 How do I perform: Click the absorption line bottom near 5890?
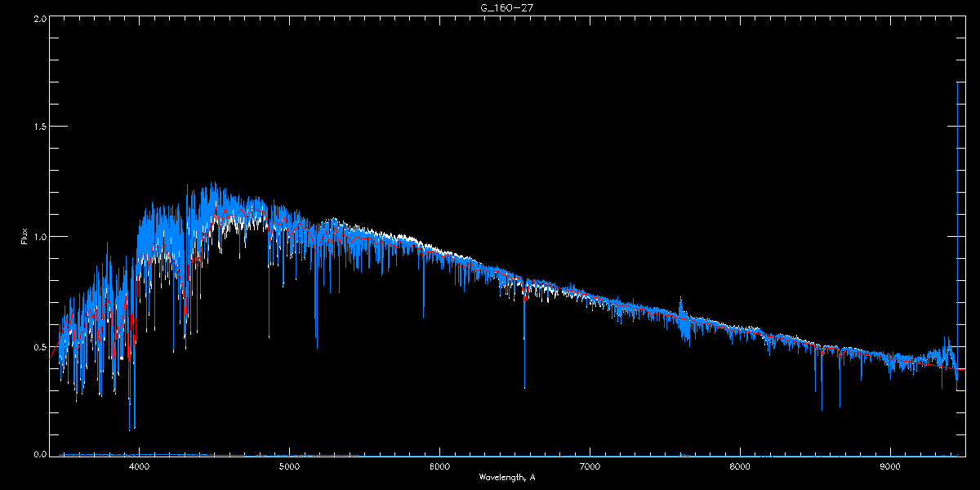[423, 316]
